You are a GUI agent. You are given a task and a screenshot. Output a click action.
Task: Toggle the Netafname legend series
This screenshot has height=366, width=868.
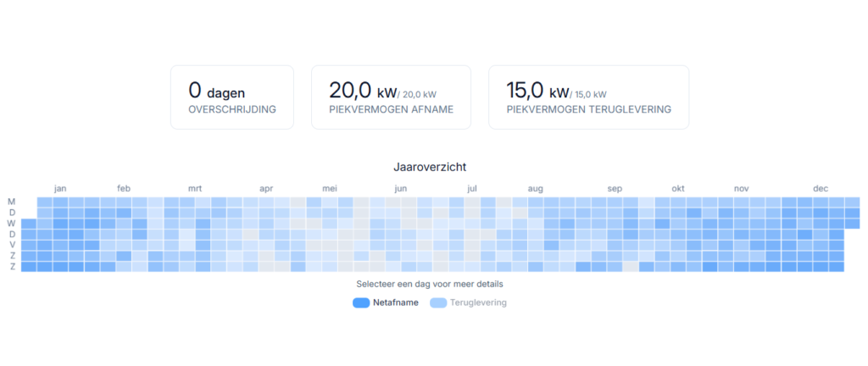[x=395, y=302]
